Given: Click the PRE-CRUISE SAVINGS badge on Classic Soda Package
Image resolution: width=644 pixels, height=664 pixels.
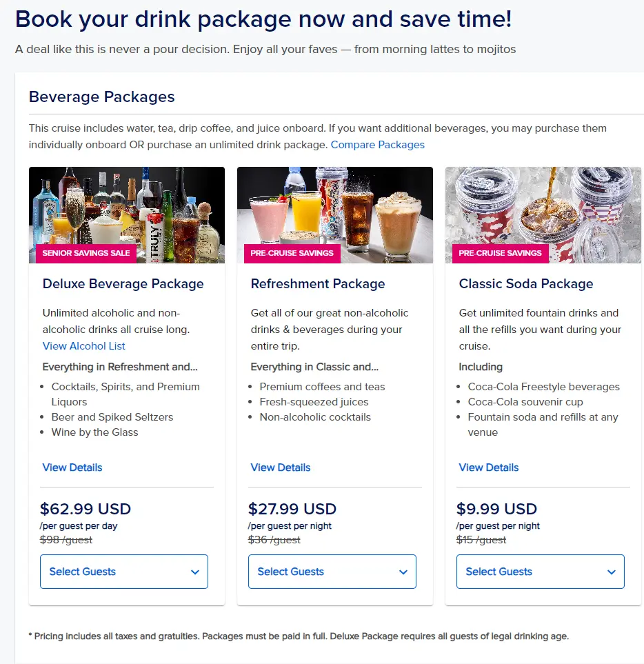Looking at the screenshot, I should coord(499,253).
